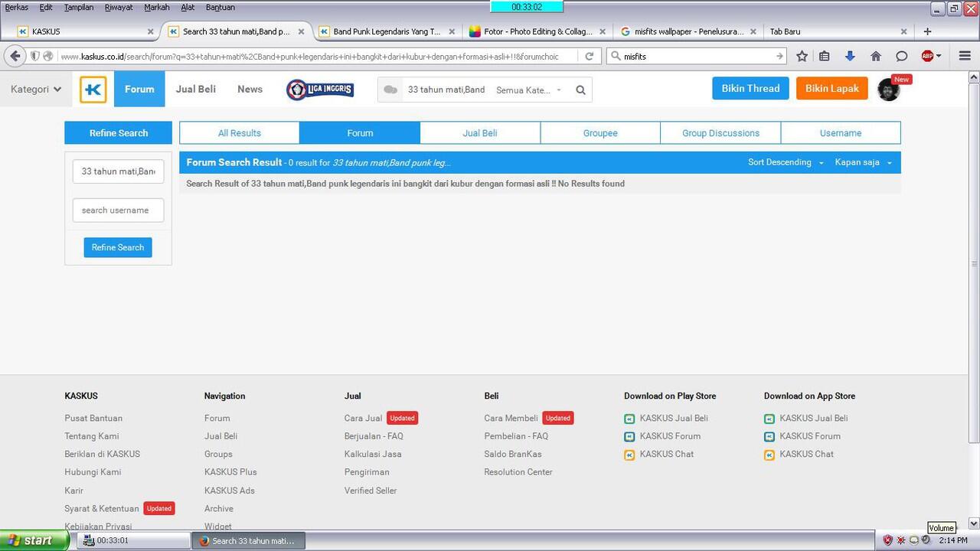Image resolution: width=980 pixels, height=551 pixels.
Task: Open the Jual Beli header link
Action: (196, 90)
